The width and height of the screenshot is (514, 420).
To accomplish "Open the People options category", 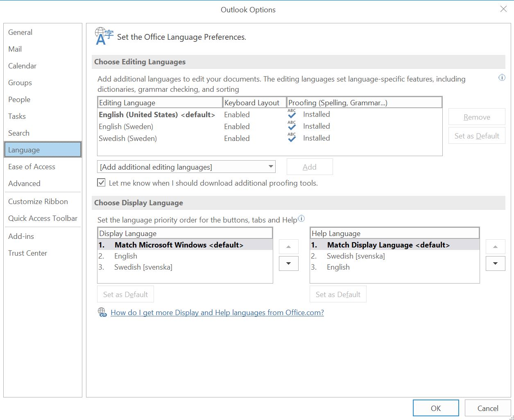I will (43, 100).
